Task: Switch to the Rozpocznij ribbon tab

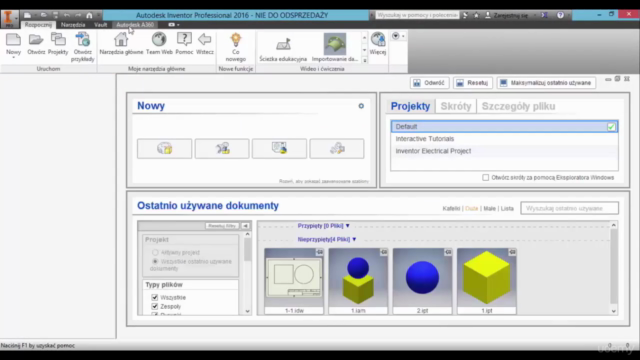Action: (x=38, y=25)
